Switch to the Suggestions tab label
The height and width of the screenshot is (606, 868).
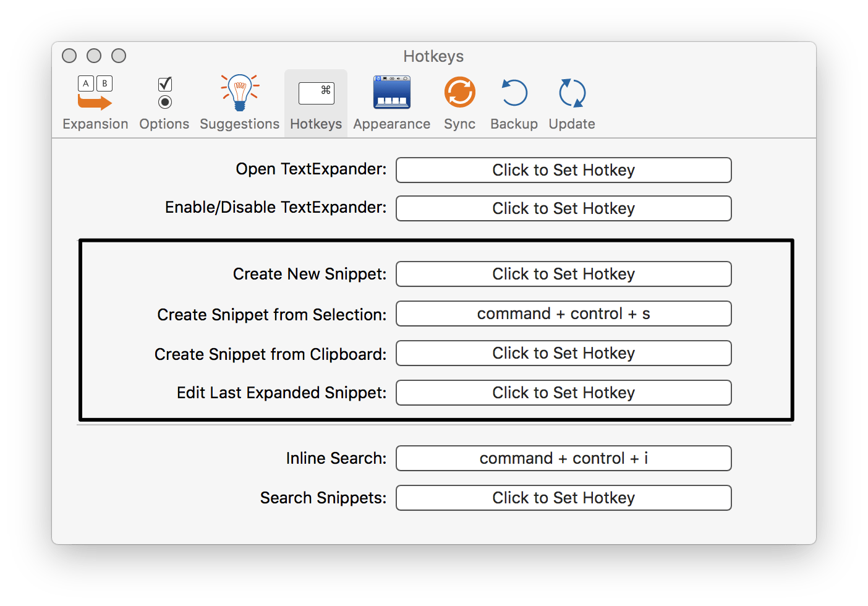point(240,124)
